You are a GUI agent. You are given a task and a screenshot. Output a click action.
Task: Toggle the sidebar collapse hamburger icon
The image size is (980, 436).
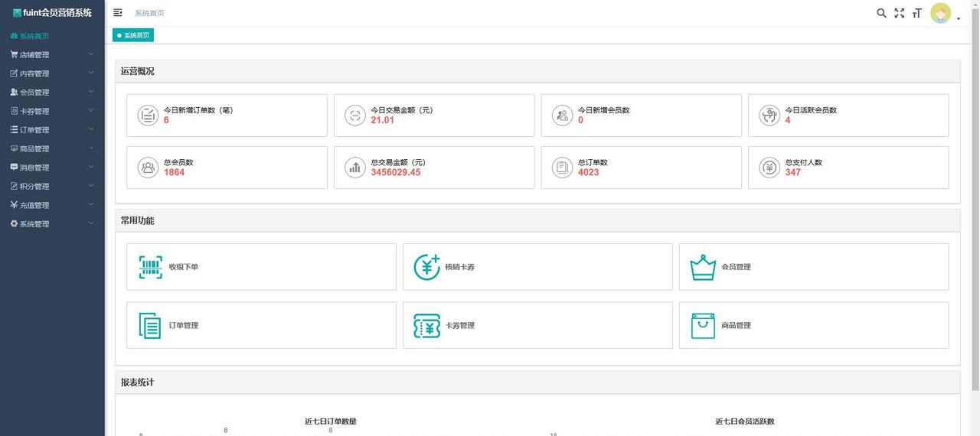click(117, 13)
